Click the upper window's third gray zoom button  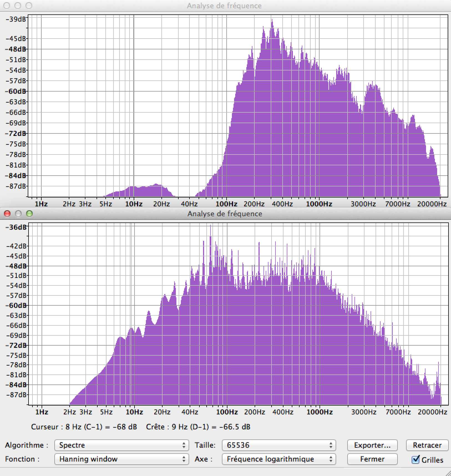pos(29,6)
